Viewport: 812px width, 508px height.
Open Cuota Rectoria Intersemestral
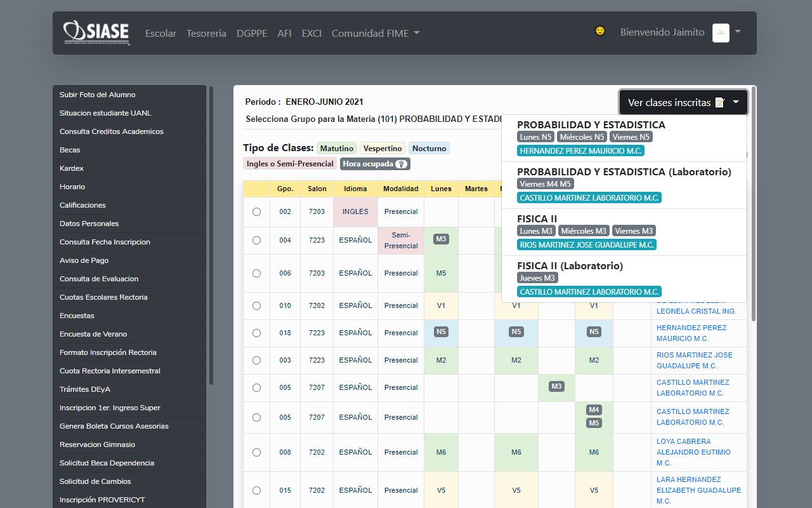tap(129, 371)
